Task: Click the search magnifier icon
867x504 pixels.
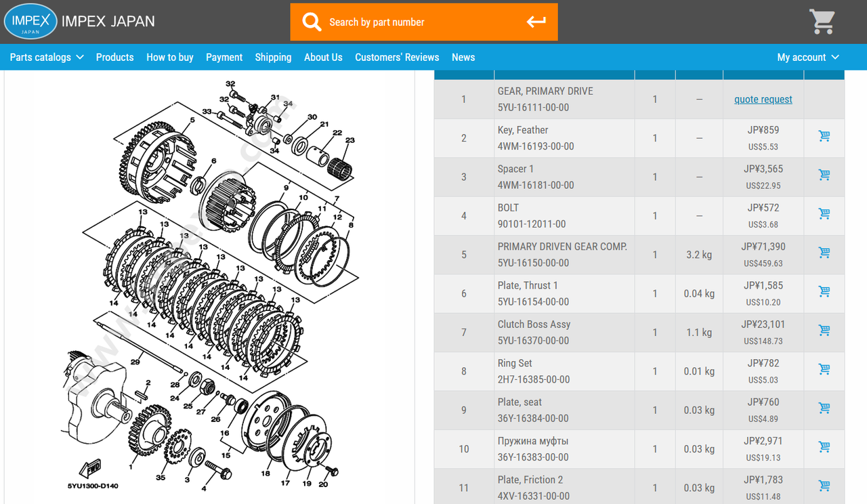Action: (312, 22)
